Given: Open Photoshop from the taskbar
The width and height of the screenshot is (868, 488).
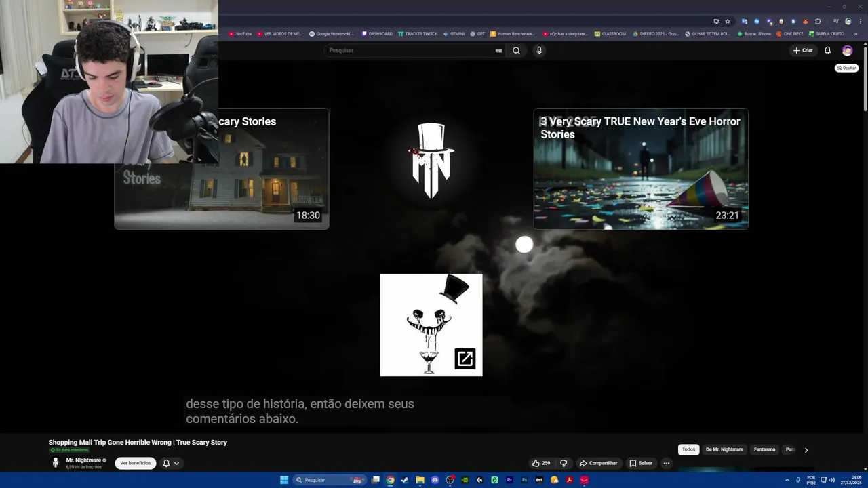Looking at the screenshot, I should tap(524, 480).
